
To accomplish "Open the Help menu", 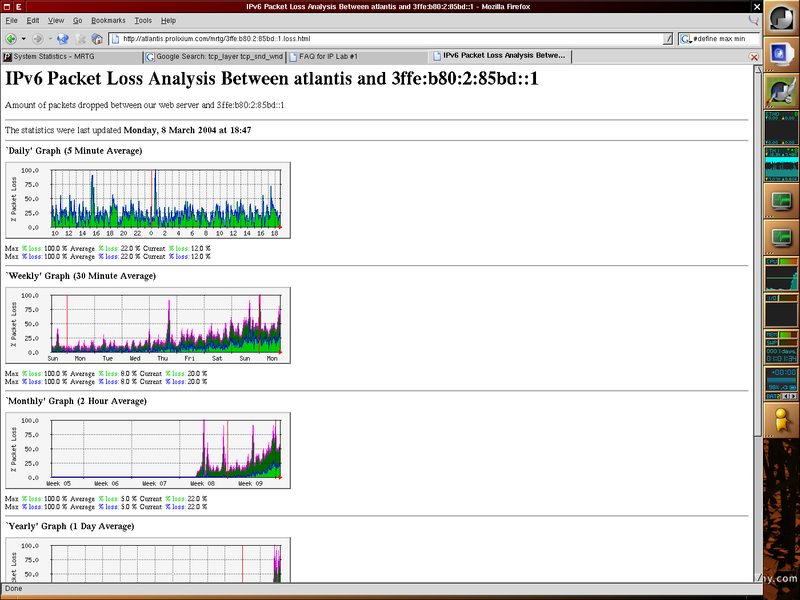I will tap(168, 20).
